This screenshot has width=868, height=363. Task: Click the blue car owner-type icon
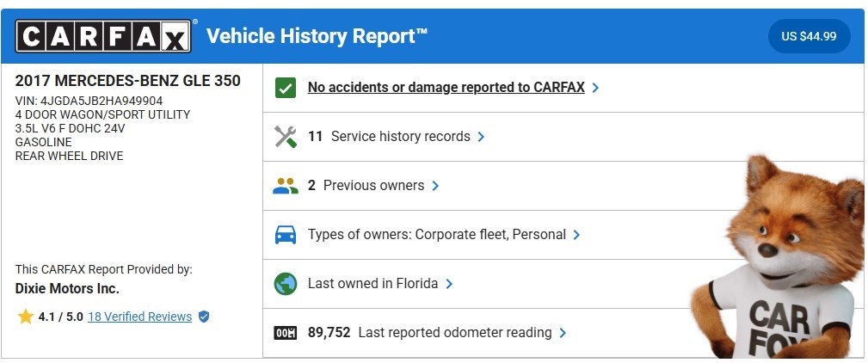click(x=285, y=235)
